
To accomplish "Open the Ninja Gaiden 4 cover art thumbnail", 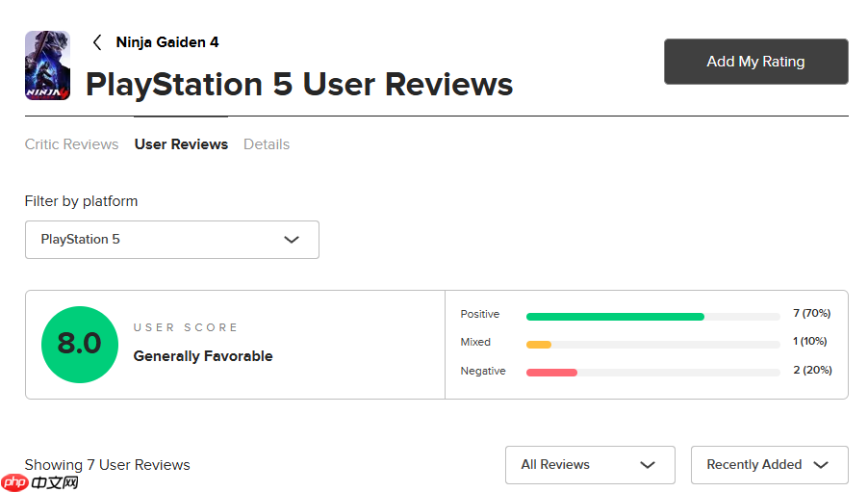I will coord(47,65).
